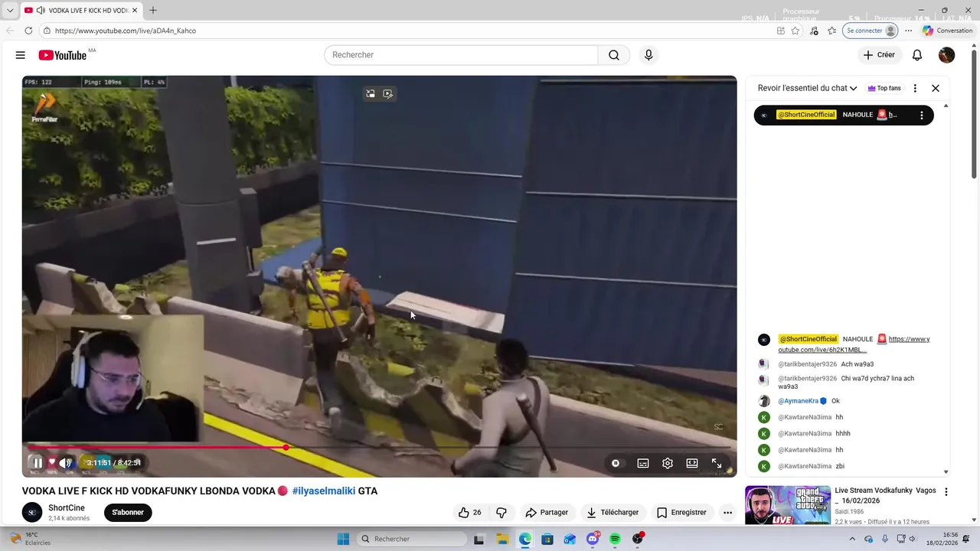
Task: Click the miniplayer icon atop video
Action: click(371, 93)
